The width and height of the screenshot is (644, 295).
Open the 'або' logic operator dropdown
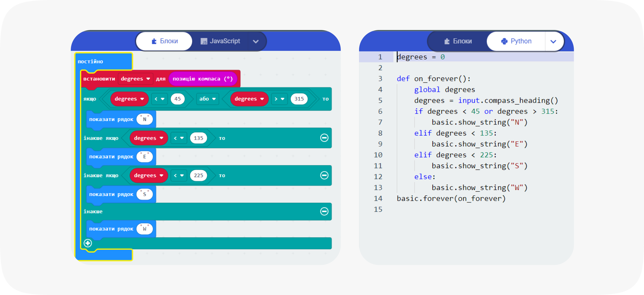207,99
